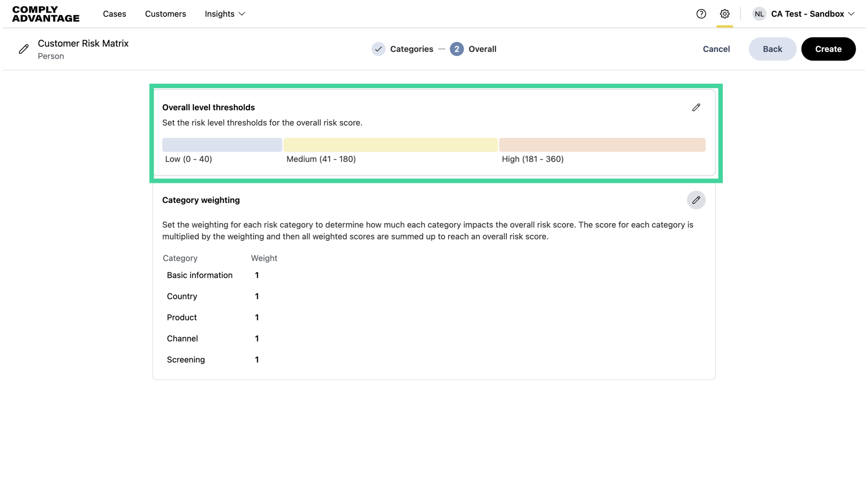Select the yellow Medium threshold bar
The height and width of the screenshot is (488, 868).
[x=391, y=145]
